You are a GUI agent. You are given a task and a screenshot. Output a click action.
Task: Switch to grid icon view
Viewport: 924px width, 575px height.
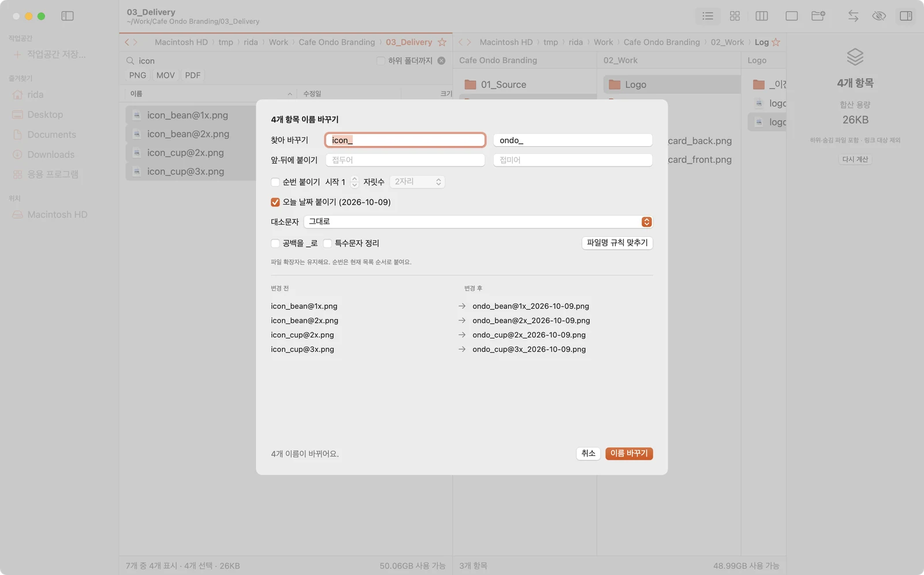[x=735, y=16]
